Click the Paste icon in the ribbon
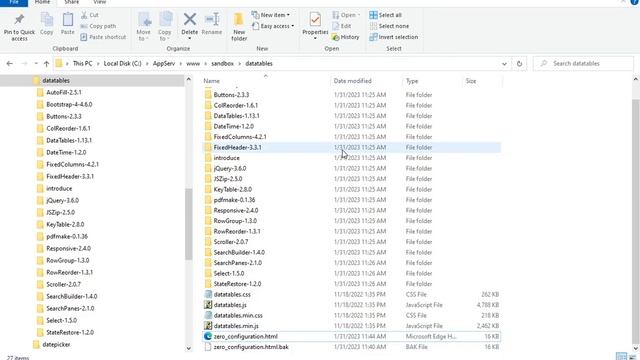The image size is (640, 360). 68,20
